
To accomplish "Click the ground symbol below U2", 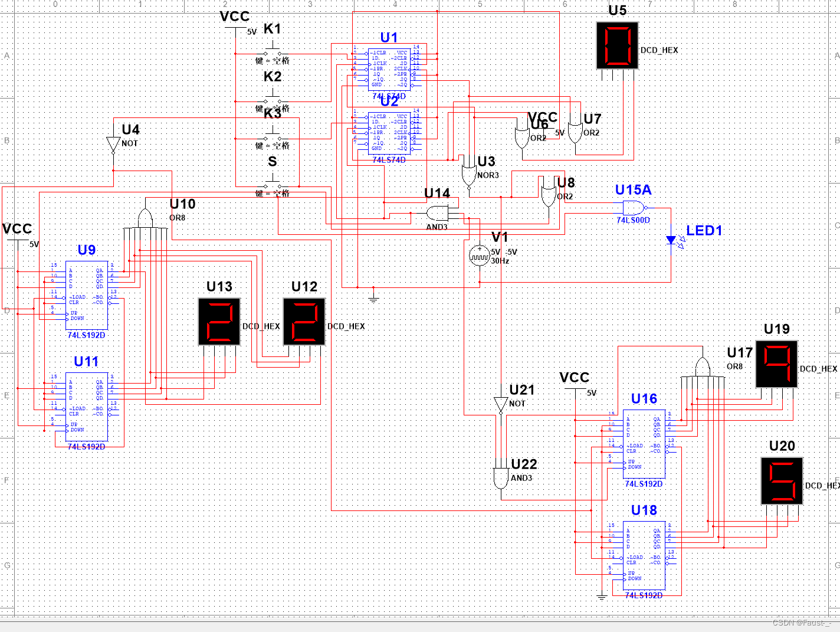I will 373,299.
